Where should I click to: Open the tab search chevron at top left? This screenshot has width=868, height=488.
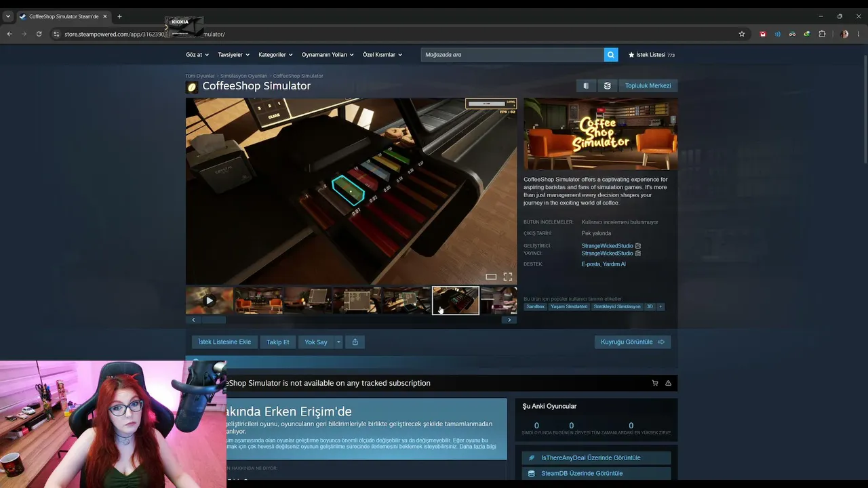coord(8,16)
